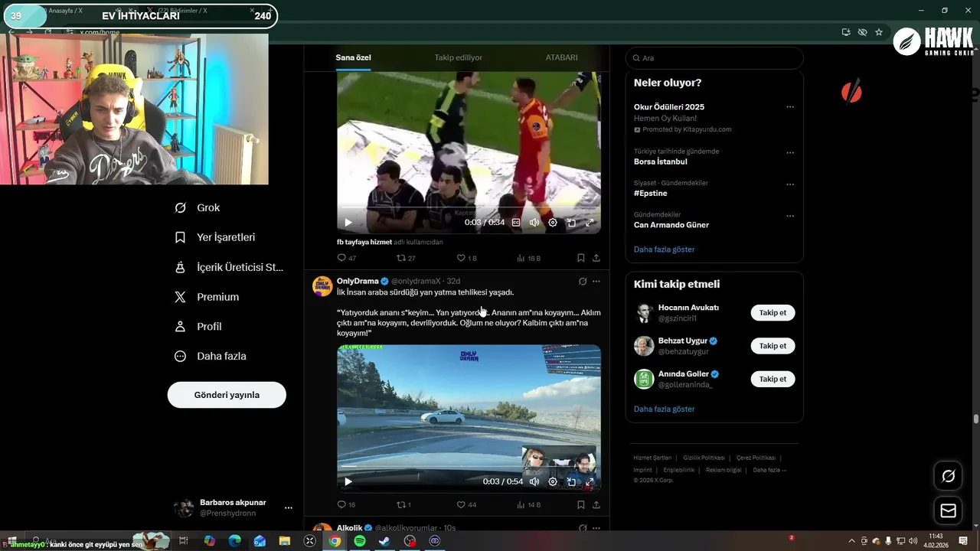Like the post with 1 B likes

point(466,258)
